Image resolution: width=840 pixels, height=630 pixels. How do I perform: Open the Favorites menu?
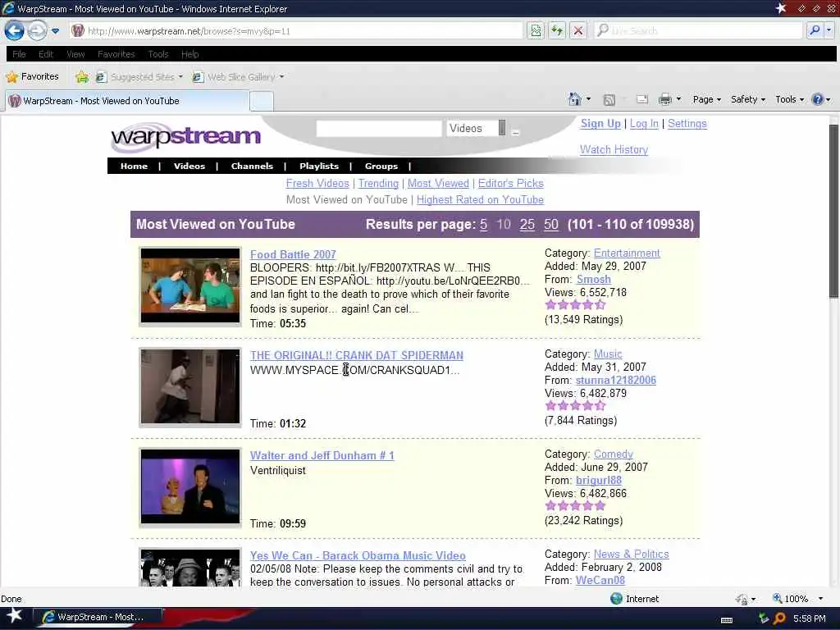click(116, 54)
